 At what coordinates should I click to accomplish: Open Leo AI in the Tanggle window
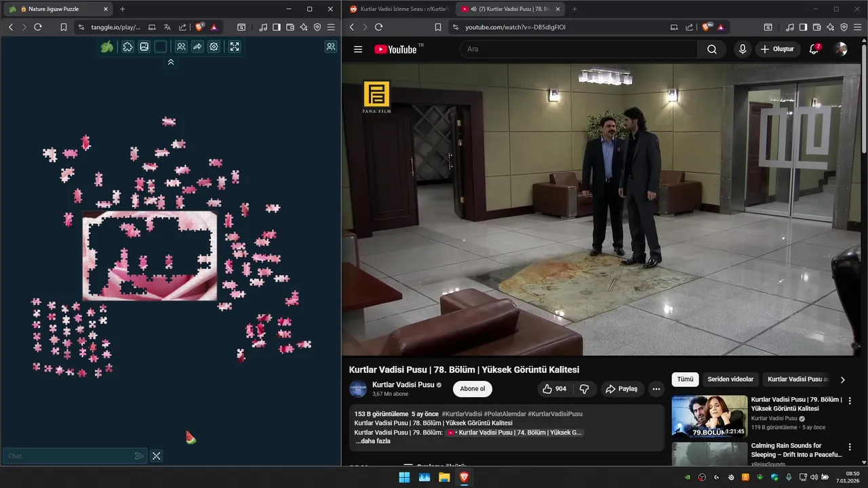[304, 27]
